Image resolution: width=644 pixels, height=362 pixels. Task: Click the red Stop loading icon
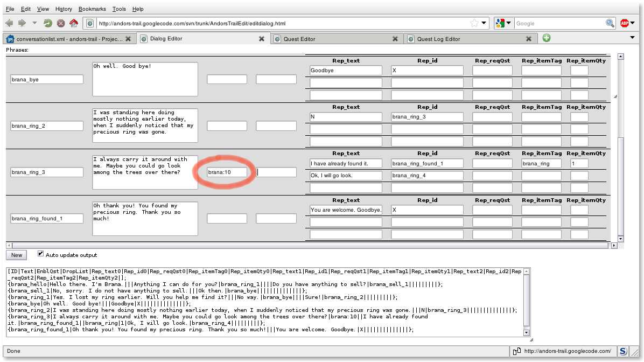pos(61,23)
